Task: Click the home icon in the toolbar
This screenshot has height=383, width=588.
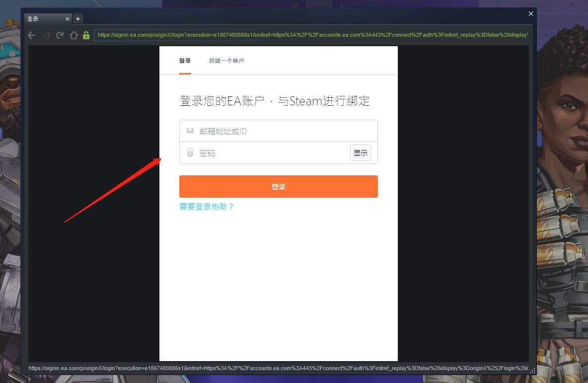Action: pyautogui.click(x=73, y=35)
